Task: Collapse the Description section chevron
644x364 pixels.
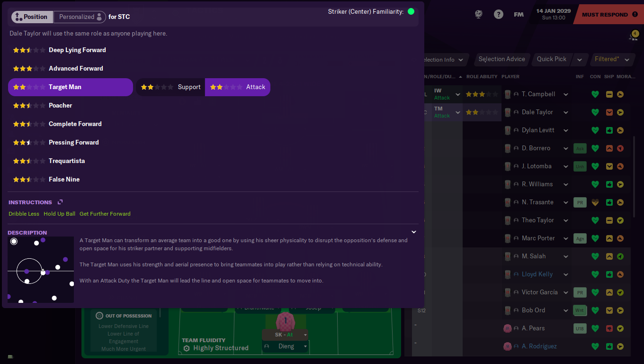Action: tap(414, 232)
